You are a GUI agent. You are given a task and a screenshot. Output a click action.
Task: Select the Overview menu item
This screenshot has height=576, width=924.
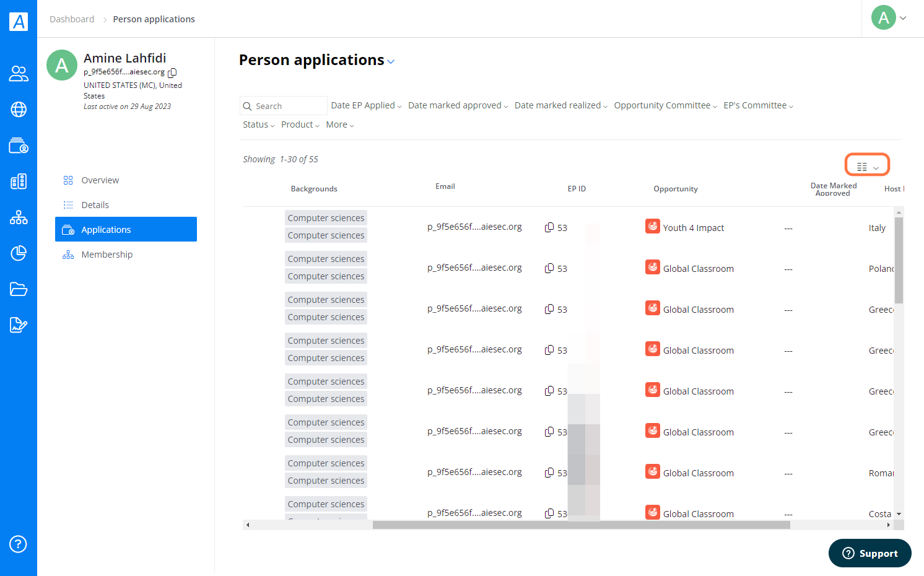coord(126,180)
